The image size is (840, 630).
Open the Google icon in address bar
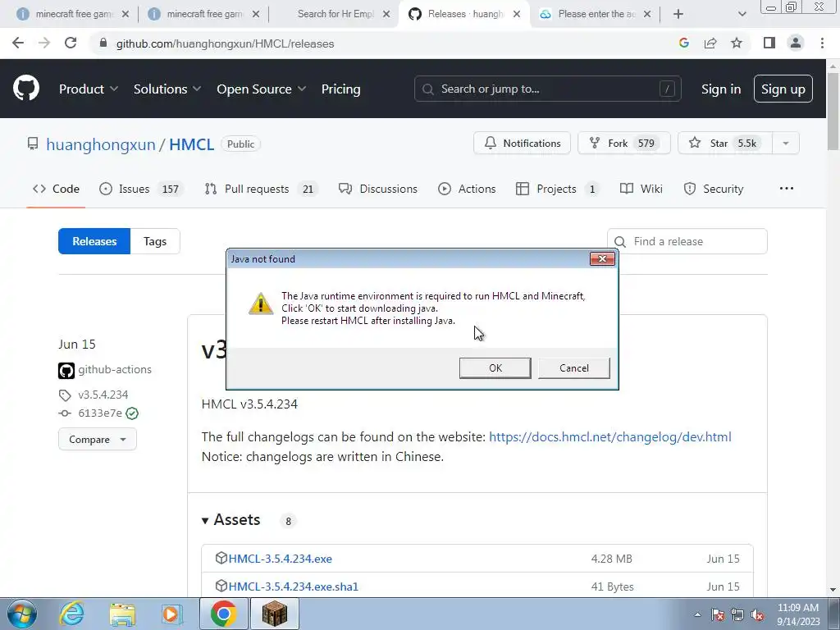pyautogui.click(x=683, y=43)
